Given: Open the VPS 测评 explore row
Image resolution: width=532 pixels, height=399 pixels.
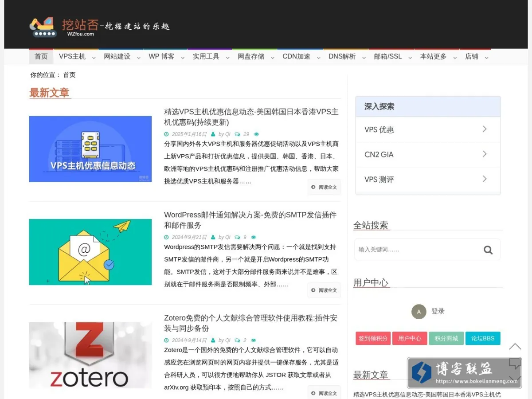Looking at the screenshot, I should (x=428, y=180).
